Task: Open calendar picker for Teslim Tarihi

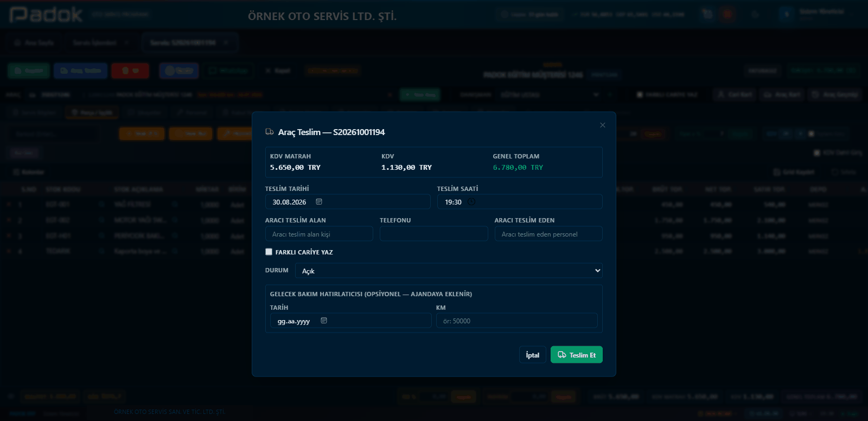Action: [x=319, y=202]
